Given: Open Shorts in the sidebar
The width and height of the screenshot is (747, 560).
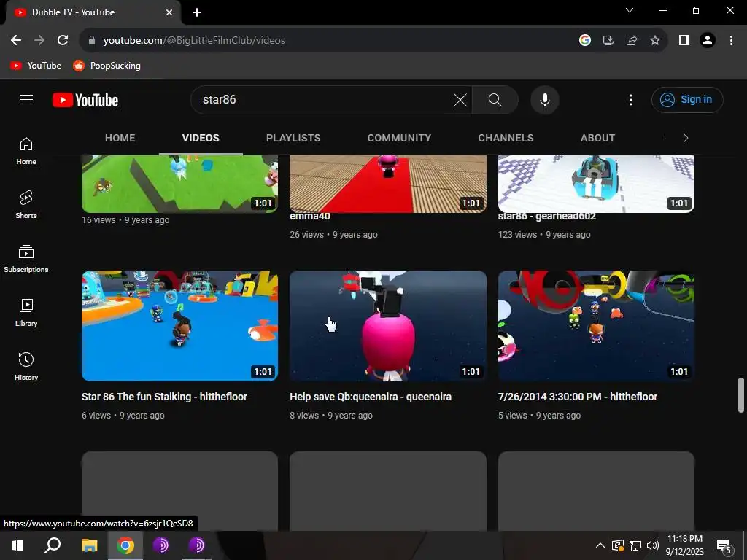Looking at the screenshot, I should click(26, 205).
